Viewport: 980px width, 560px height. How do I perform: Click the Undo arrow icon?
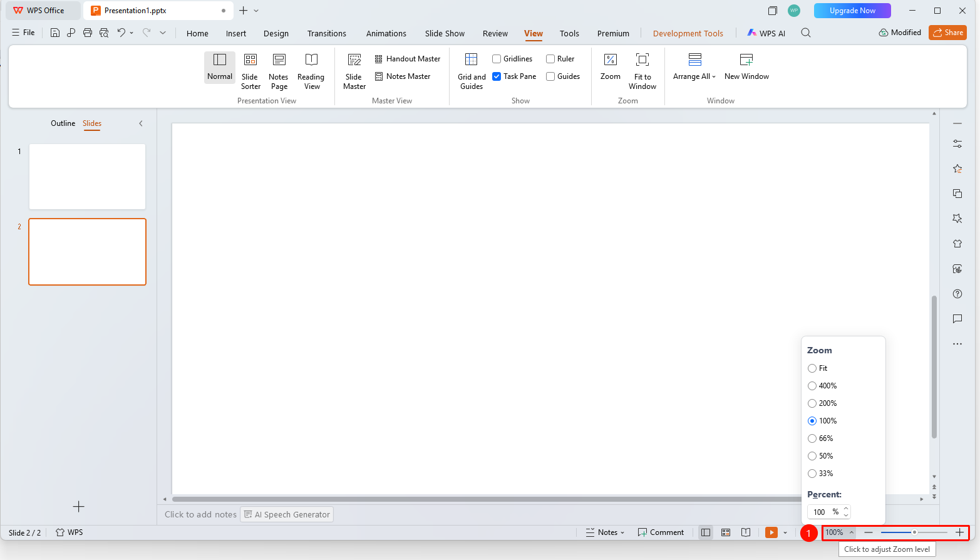[x=121, y=33]
